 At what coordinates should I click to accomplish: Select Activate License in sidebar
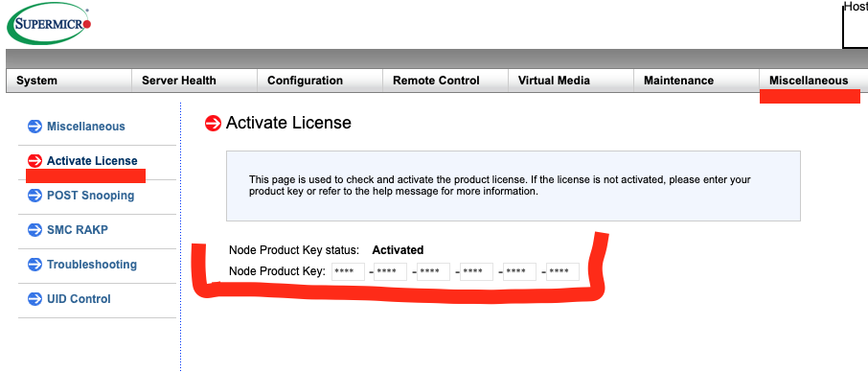point(92,160)
